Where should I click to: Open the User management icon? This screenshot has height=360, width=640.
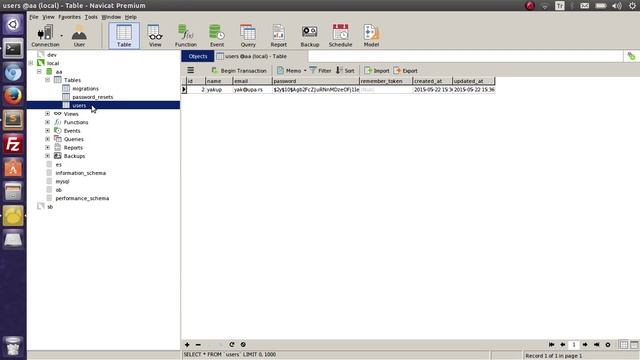pos(79,36)
